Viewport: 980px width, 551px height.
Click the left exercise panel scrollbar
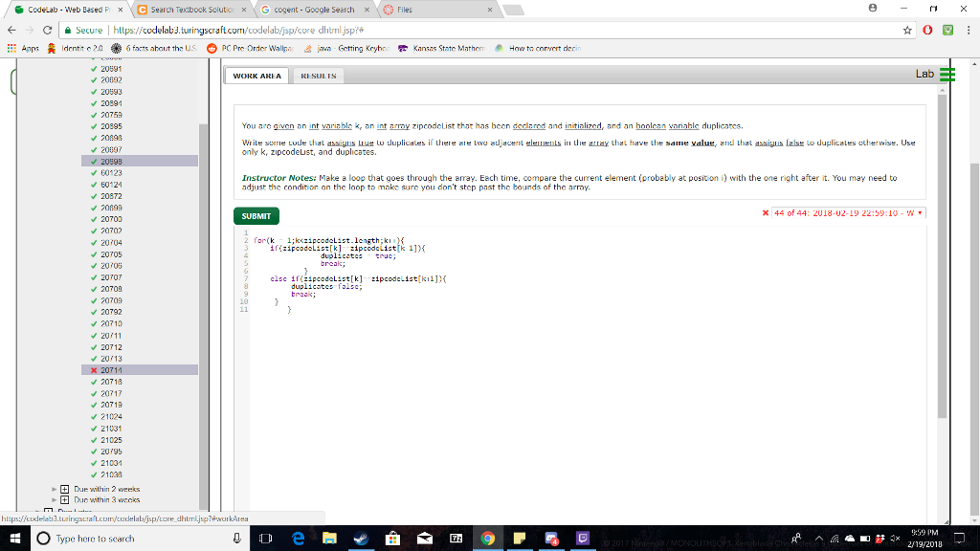(x=199, y=239)
